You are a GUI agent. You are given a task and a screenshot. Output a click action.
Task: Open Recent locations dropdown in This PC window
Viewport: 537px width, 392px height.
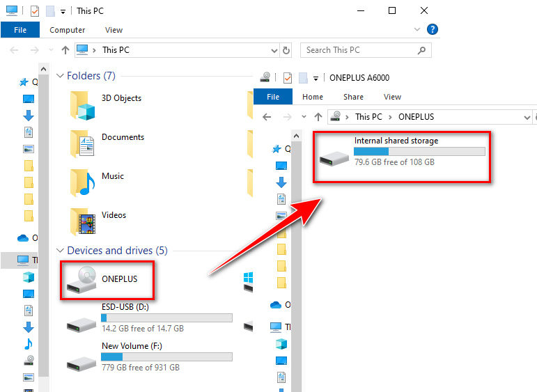click(51, 50)
